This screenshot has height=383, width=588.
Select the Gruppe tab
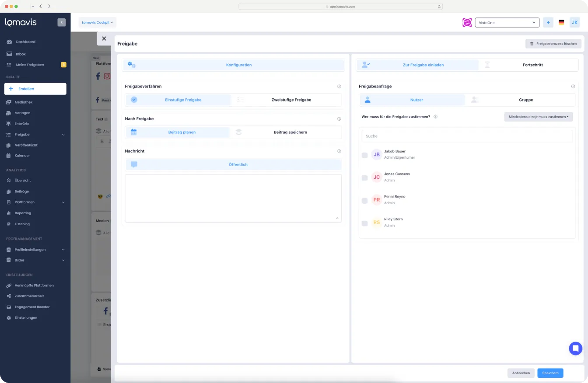coord(520,100)
